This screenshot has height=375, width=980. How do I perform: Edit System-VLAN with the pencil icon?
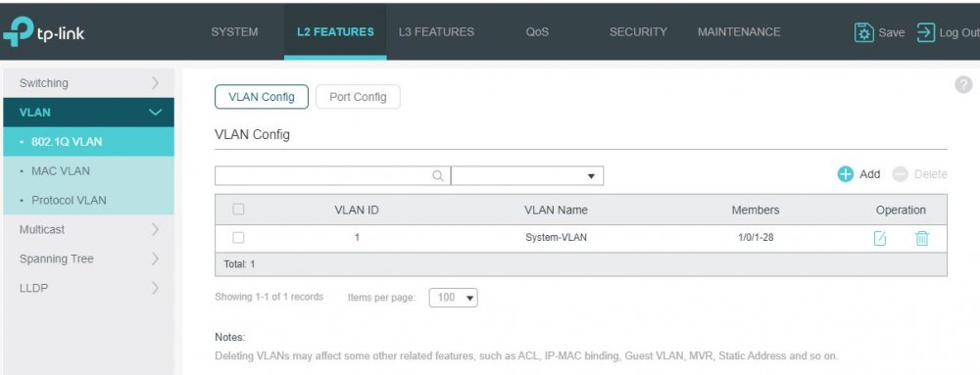(x=880, y=238)
